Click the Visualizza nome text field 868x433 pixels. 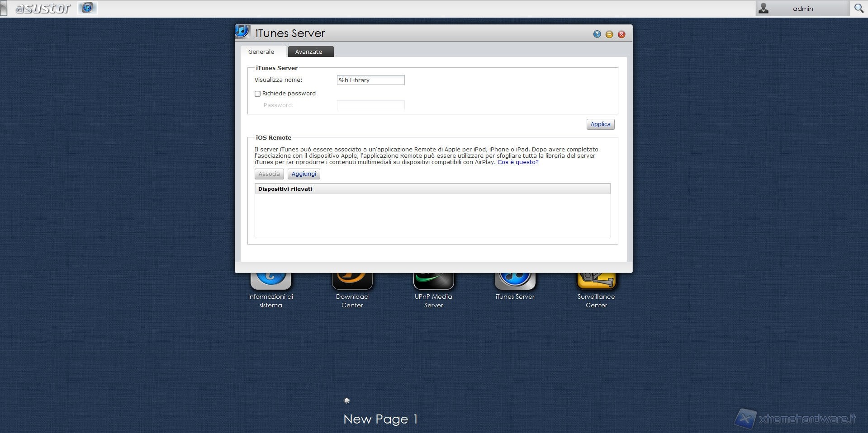point(370,80)
